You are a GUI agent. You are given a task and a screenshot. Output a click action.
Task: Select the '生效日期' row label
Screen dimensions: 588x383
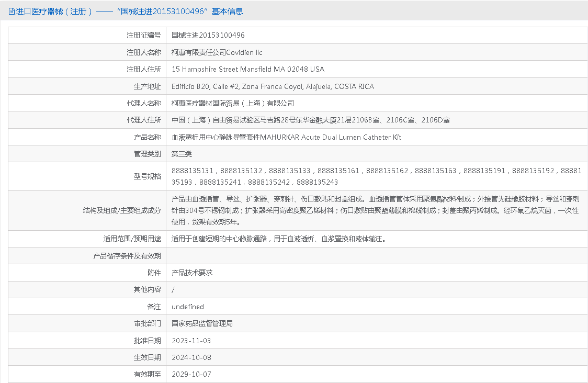point(147,357)
